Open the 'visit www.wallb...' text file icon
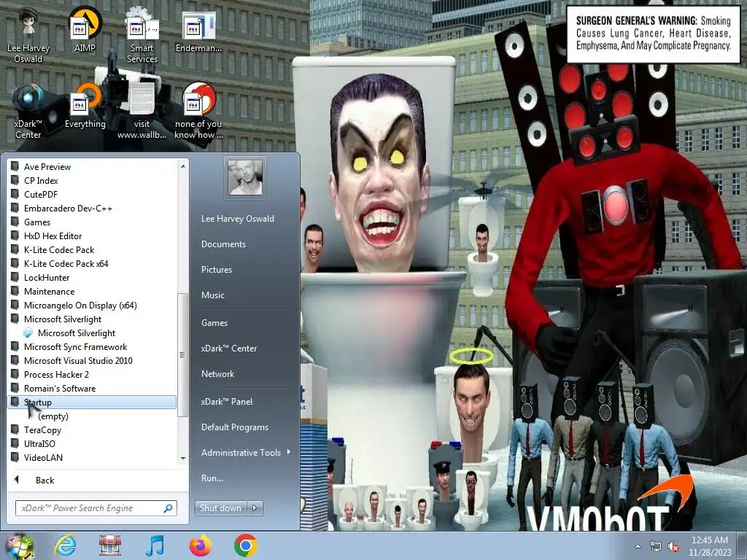Viewport: 747px width, 560px height. click(x=142, y=111)
